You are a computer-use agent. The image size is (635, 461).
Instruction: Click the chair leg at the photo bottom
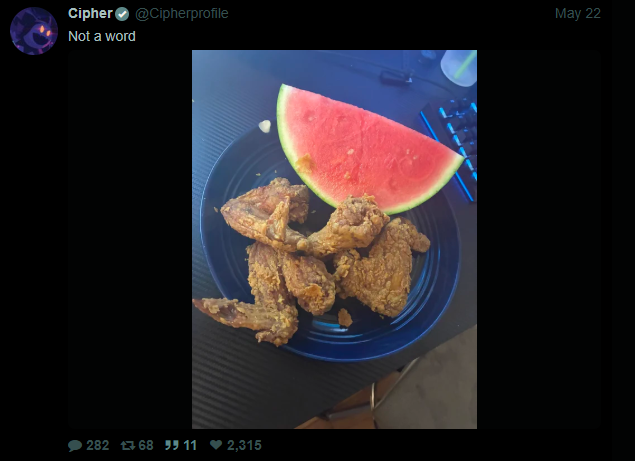tap(375, 399)
